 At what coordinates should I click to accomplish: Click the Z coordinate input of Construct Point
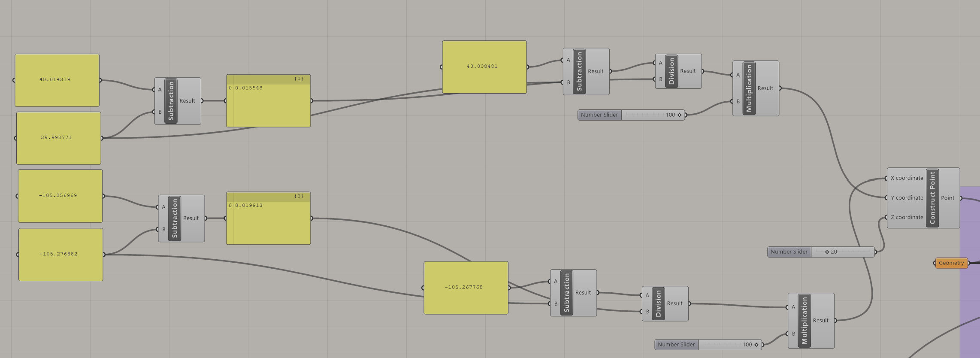pos(906,217)
